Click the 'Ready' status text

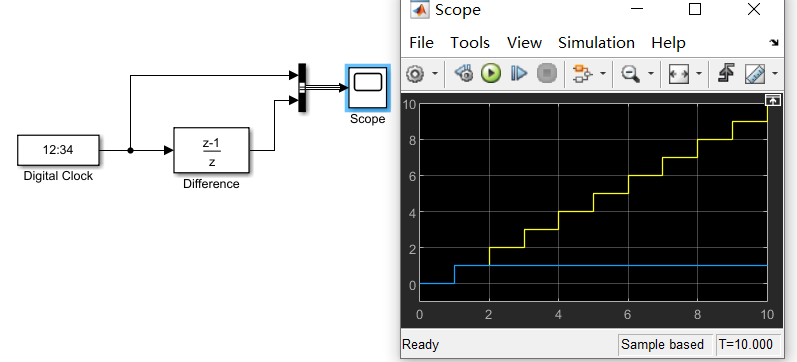coord(420,345)
